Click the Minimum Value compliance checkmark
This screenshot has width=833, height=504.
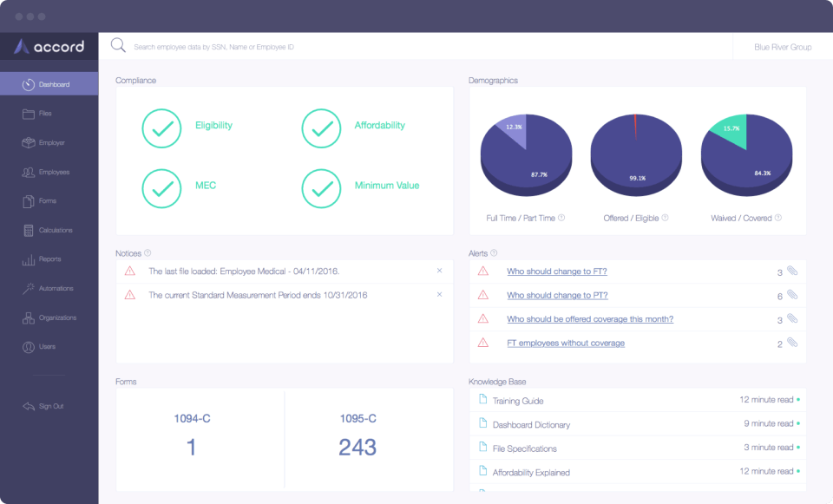[x=321, y=188]
